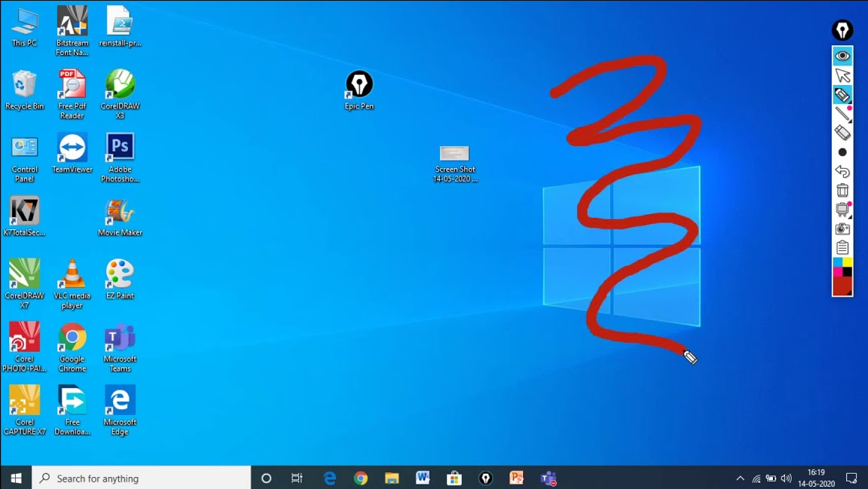The image size is (868, 489).
Task: Select the eraser tool in Epic Pen toolbar
Action: pos(842,133)
